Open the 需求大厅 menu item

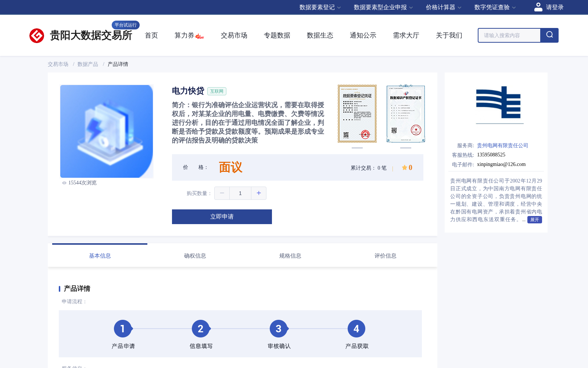pyautogui.click(x=406, y=35)
